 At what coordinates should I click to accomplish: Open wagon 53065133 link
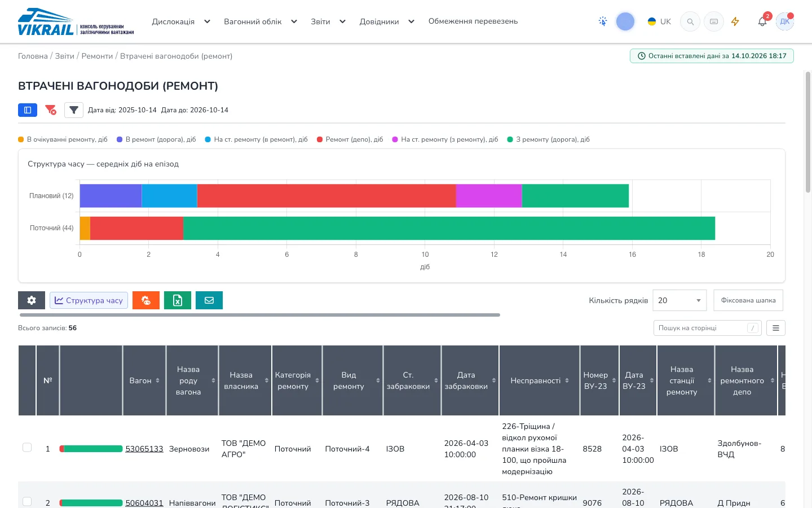144,449
